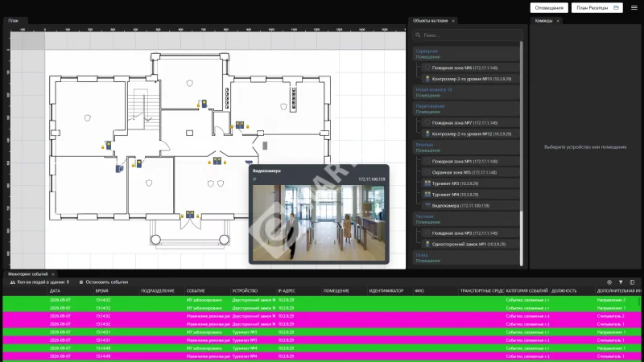This screenshot has width=644, height=362.
Task: Select the shield icon in the left large room
Action: coord(88,118)
